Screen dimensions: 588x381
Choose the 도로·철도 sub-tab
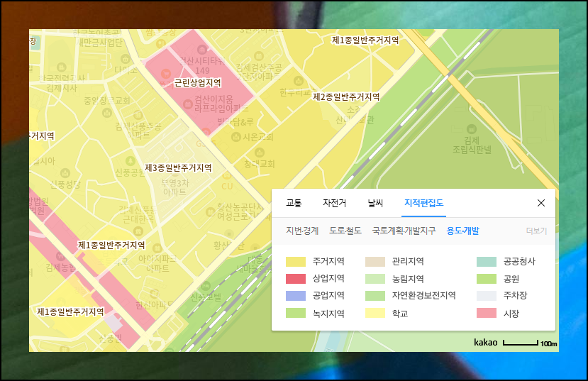pyautogui.click(x=345, y=231)
